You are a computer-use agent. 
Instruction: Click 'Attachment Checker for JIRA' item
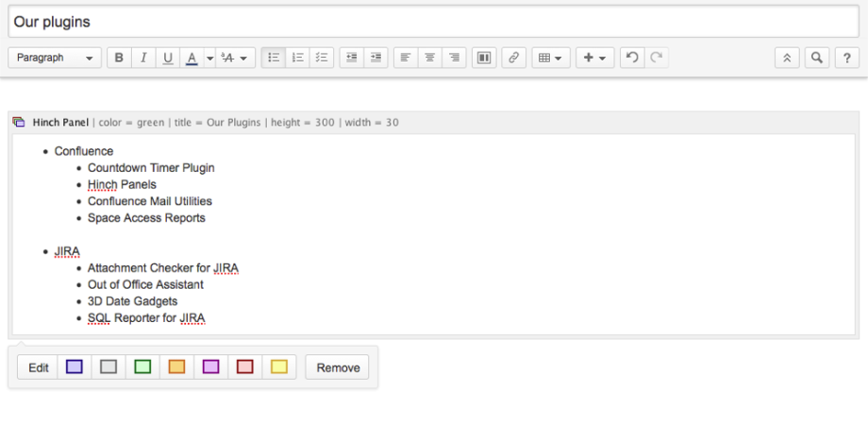coord(163,268)
